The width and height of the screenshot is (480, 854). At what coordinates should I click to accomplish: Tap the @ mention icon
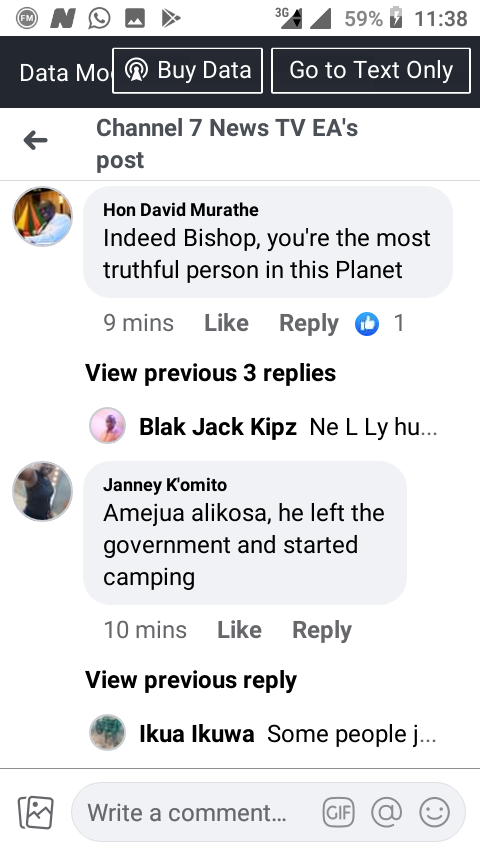(386, 813)
